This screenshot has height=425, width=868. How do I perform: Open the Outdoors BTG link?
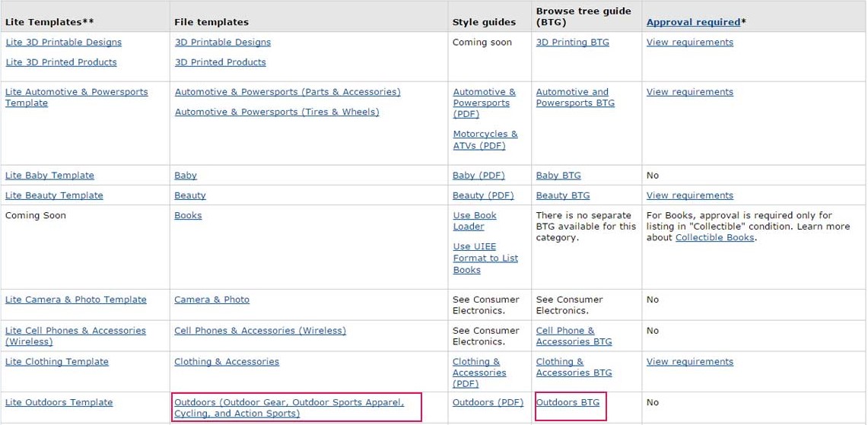tap(568, 402)
